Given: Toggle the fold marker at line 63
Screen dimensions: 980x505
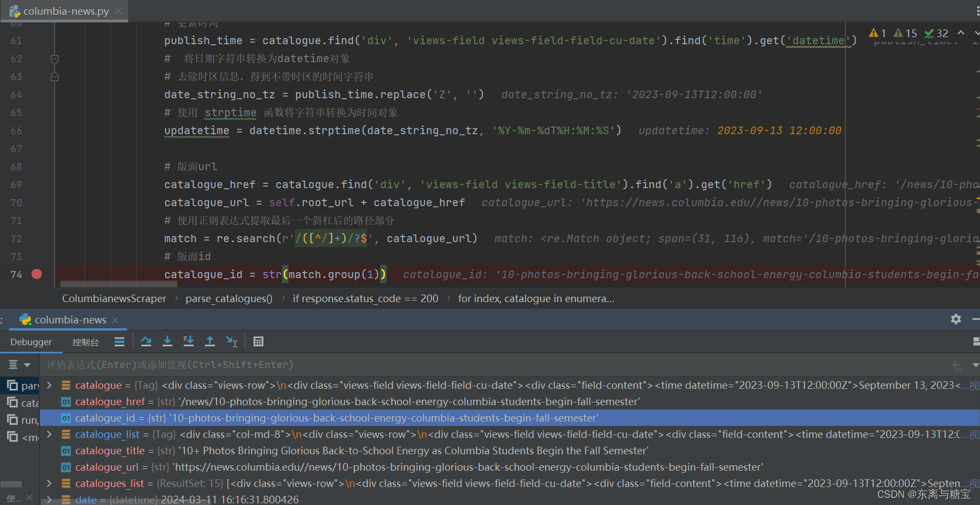Looking at the screenshot, I should click(x=55, y=77).
